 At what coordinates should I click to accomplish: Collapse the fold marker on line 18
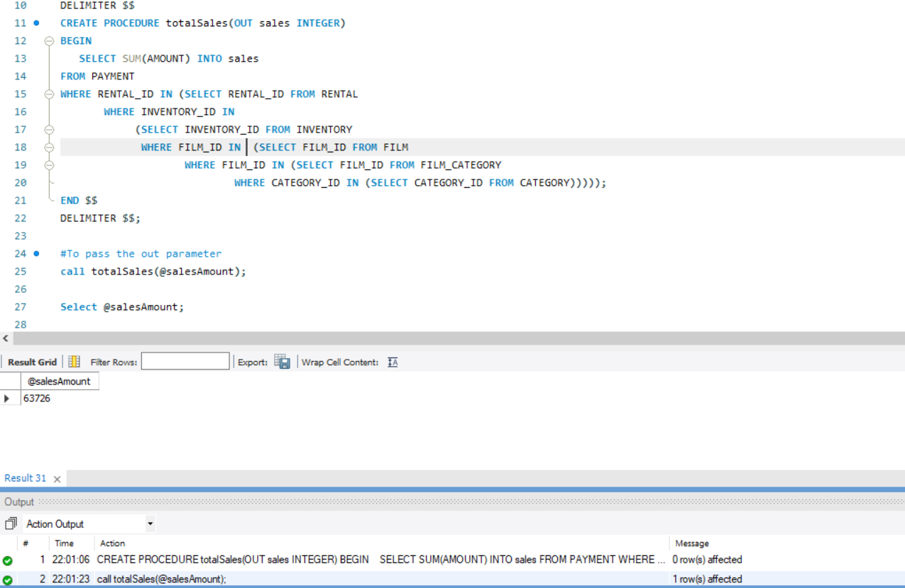pyautogui.click(x=49, y=148)
